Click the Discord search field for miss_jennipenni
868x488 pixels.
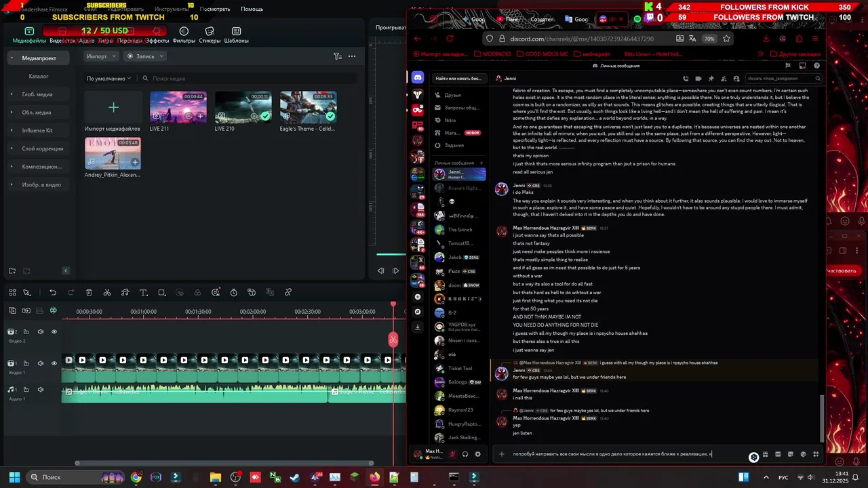pyautogui.click(x=783, y=79)
